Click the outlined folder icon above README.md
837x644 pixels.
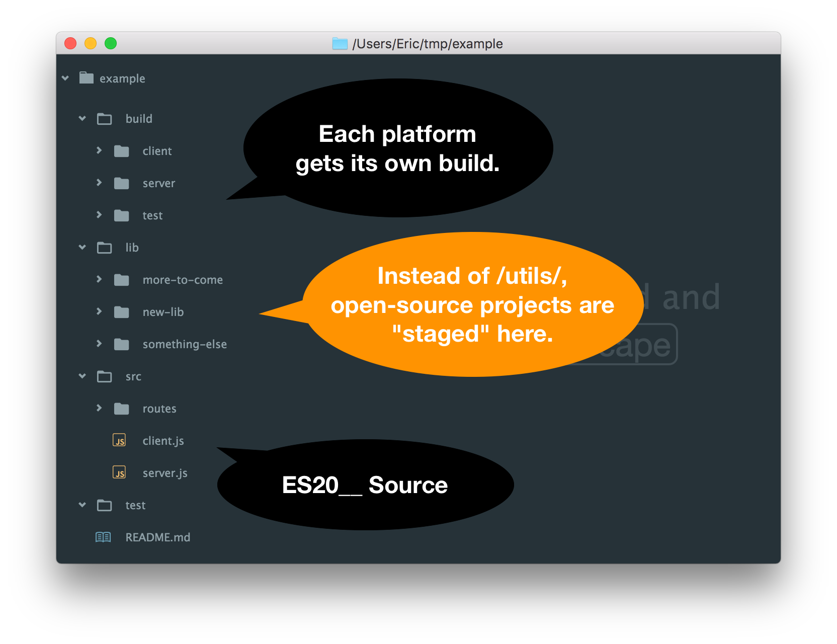coord(105,505)
